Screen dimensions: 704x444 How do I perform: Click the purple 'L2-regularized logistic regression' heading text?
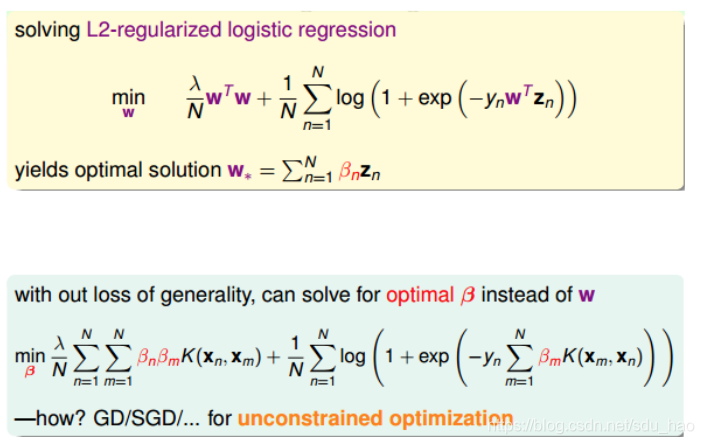241,31
